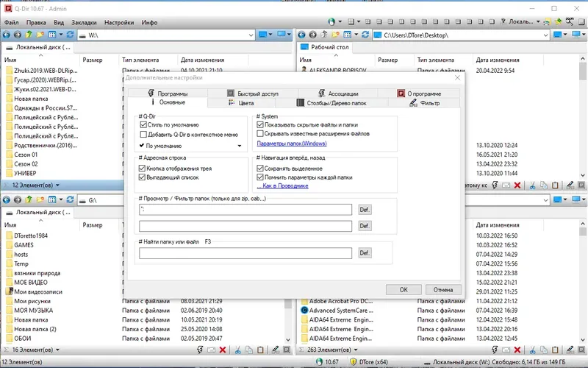
Task: Go forward in the W:\ pane
Action: tap(17, 35)
